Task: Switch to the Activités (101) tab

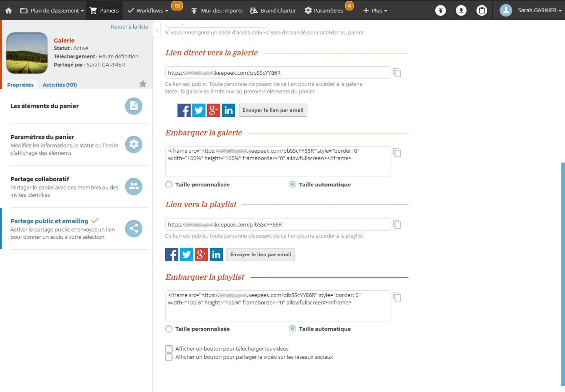Action: [60, 85]
